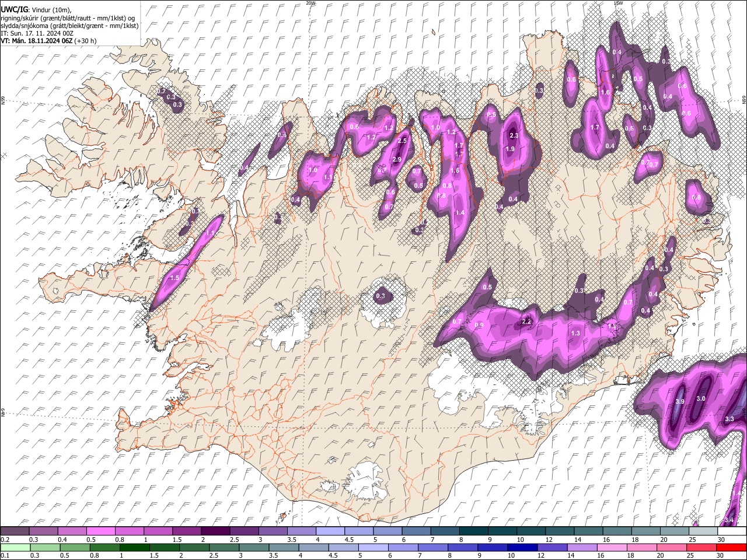Click the 1.4 value on the map
This screenshot has height=560, width=747.
460,213
